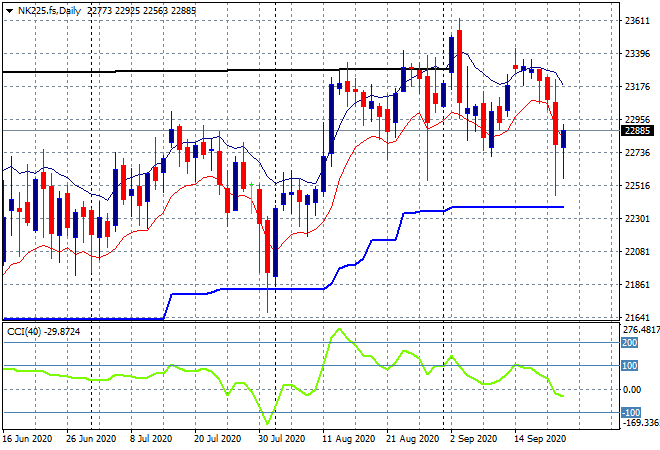This screenshot has height=450, width=660.
Task: Click the 23396 price scale value
Action: pyautogui.click(x=637, y=54)
